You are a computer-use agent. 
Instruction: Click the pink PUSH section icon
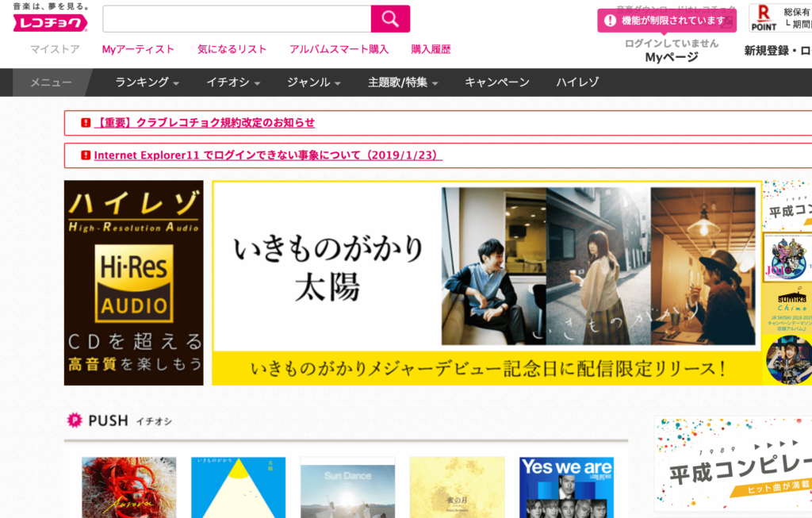click(x=75, y=420)
